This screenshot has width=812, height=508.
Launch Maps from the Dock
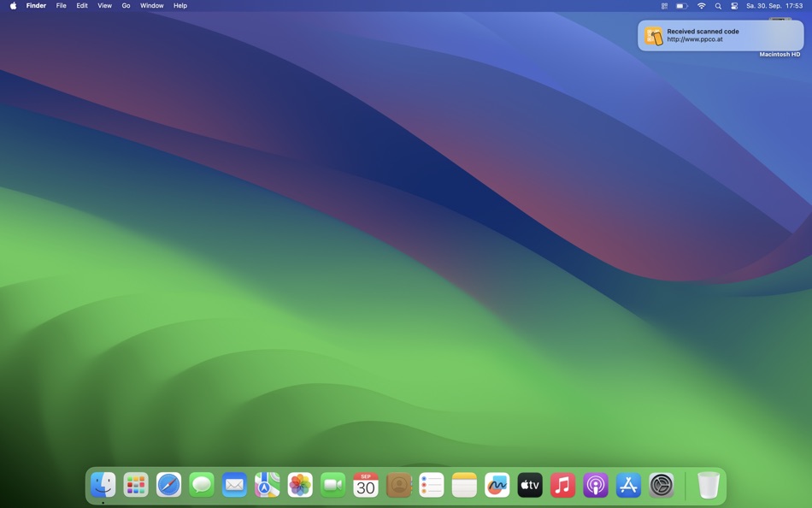point(268,485)
